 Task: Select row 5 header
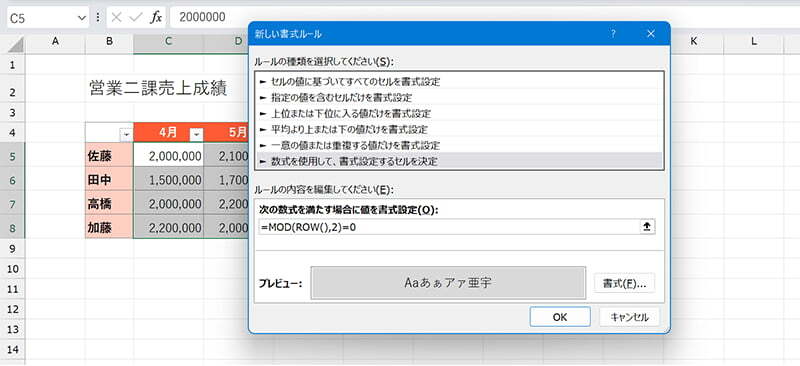pos(13,155)
